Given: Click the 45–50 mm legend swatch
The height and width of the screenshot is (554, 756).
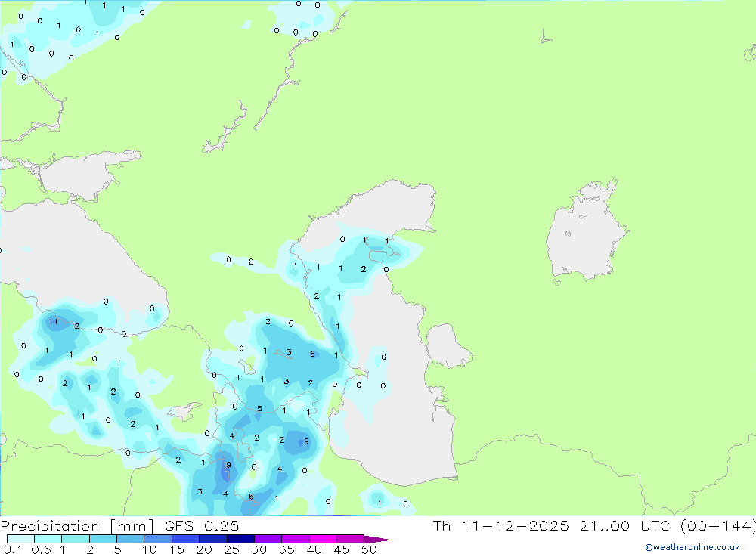Looking at the screenshot, I should pyautogui.click(x=351, y=539).
